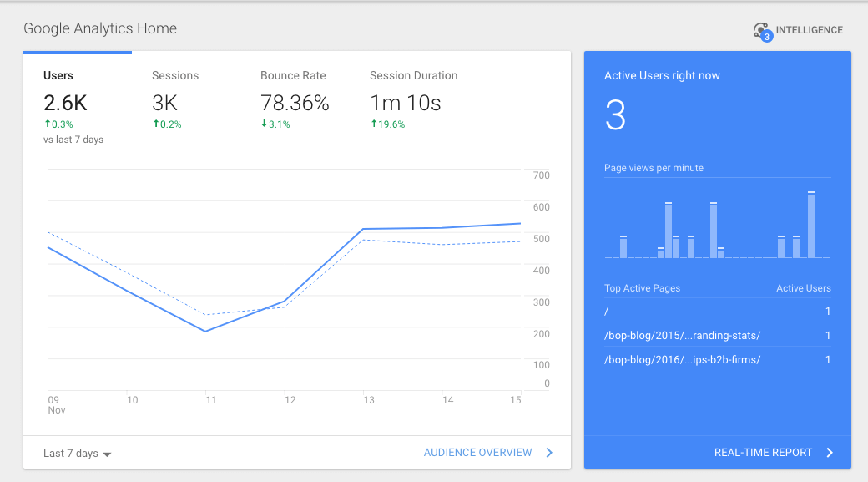Open the AUDIENCE OVERVIEW link
This screenshot has height=482, width=868.
tap(477, 453)
